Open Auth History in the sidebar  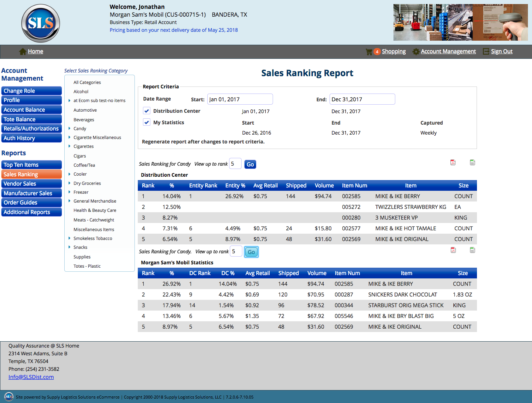[31, 138]
